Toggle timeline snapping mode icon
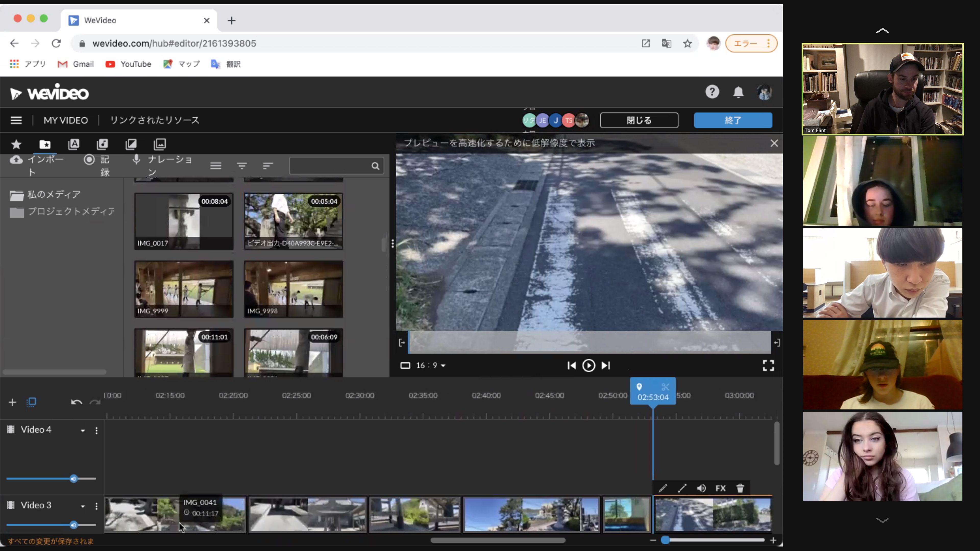980x551 pixels. (x=32, y=402)
